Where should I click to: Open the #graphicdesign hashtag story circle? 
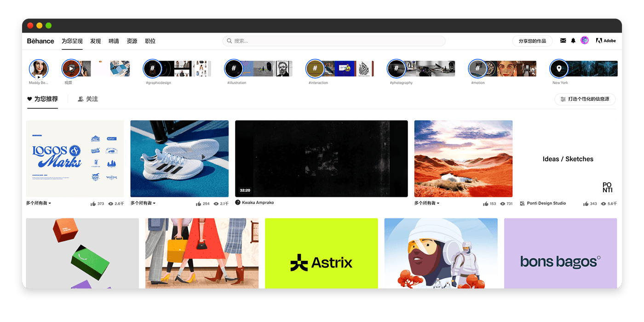[152, 69]
